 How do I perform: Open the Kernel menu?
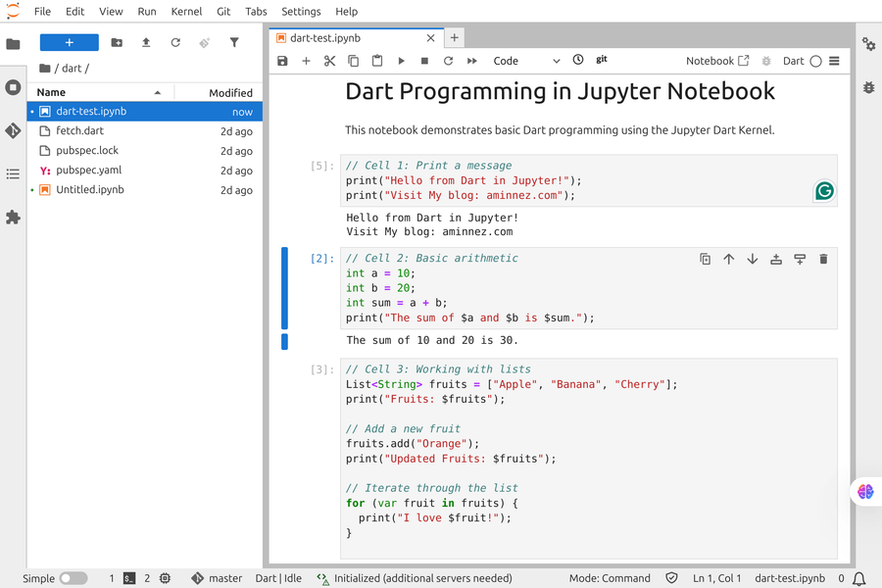tap(187, 11)
